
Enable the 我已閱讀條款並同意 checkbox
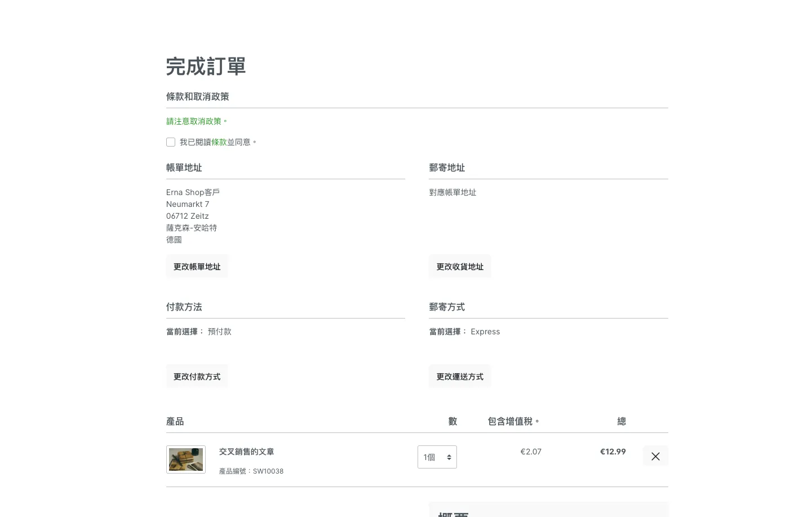click(x=171, y=142)
